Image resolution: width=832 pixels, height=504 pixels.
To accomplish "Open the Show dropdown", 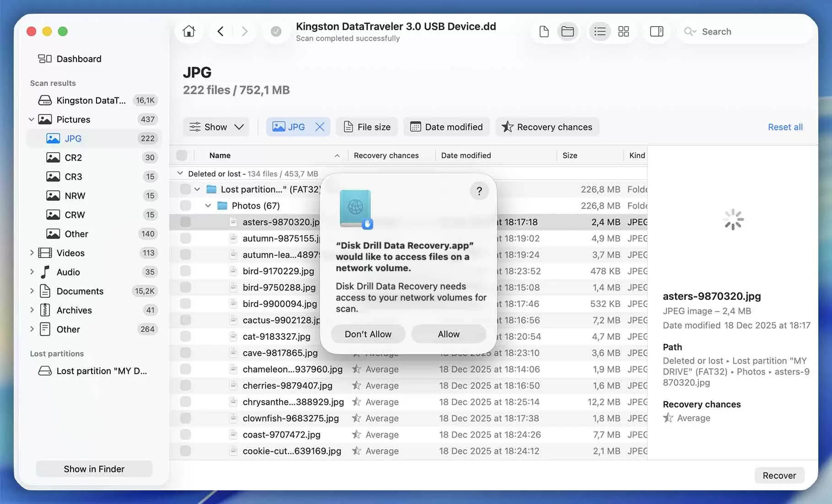I will pyautogui.click(x=216, y=127).
